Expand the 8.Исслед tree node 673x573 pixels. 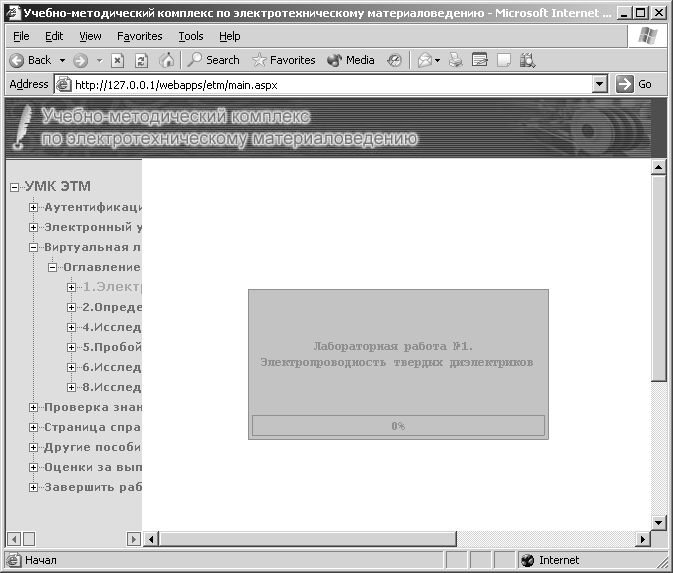point(72,388)
